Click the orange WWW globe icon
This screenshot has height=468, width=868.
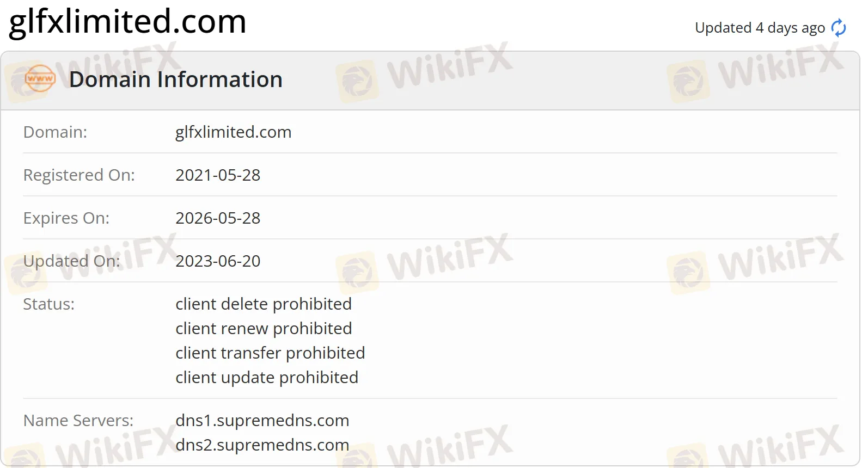click(x=39, y=79)
